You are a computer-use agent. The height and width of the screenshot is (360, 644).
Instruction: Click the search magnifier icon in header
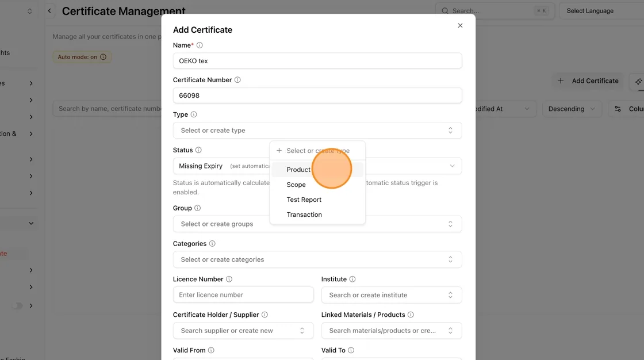pyautogui.click(x=445, y=11)
